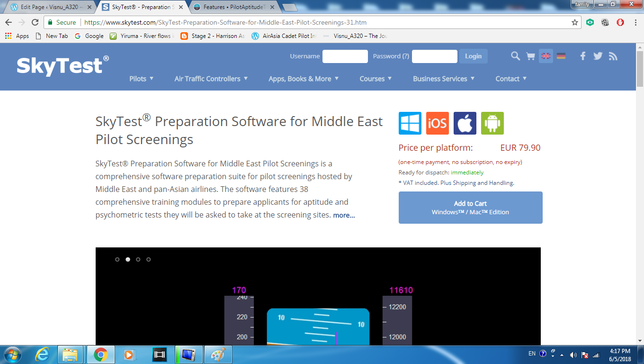
Task: Open the film-strip video app in taskbar
Action: coord(160,355)
